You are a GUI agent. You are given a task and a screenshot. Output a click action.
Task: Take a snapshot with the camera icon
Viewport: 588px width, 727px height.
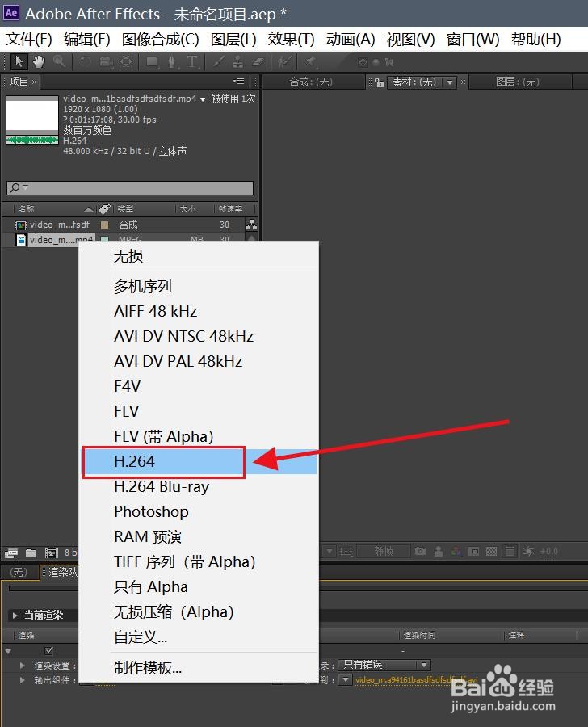coord(421,551)
